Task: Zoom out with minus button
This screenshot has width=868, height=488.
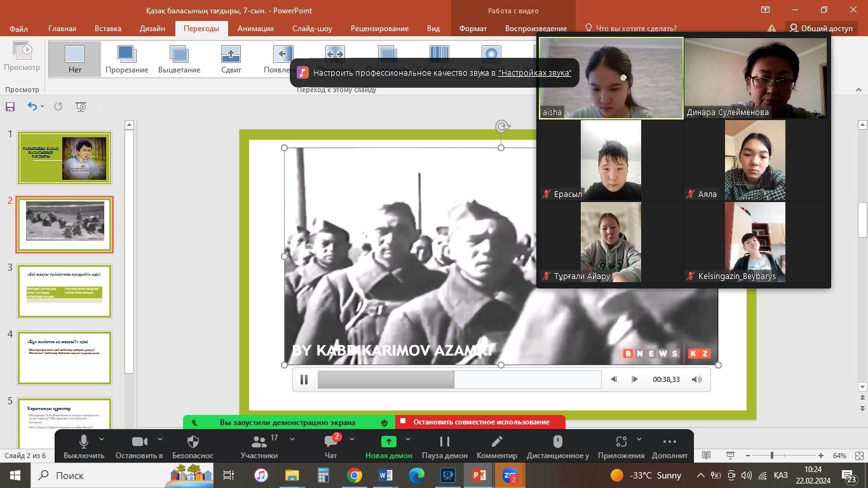Action: (x=748, y=456)
